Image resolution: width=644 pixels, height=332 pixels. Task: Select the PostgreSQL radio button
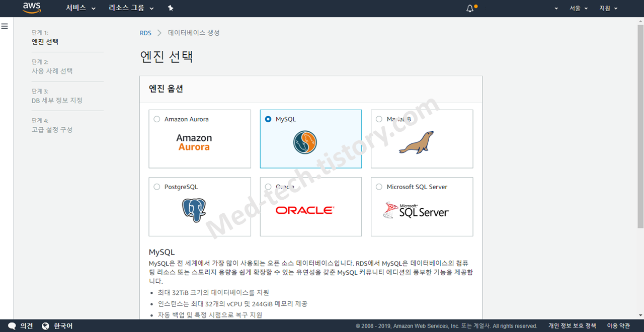157,187
